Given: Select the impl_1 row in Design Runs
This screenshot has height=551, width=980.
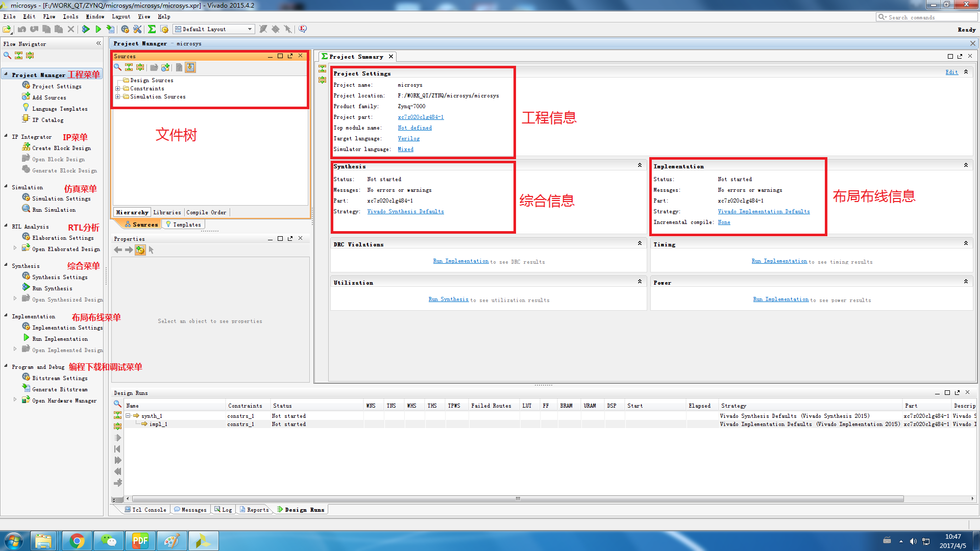Looking at the screenshot, I should pos(550,424).
